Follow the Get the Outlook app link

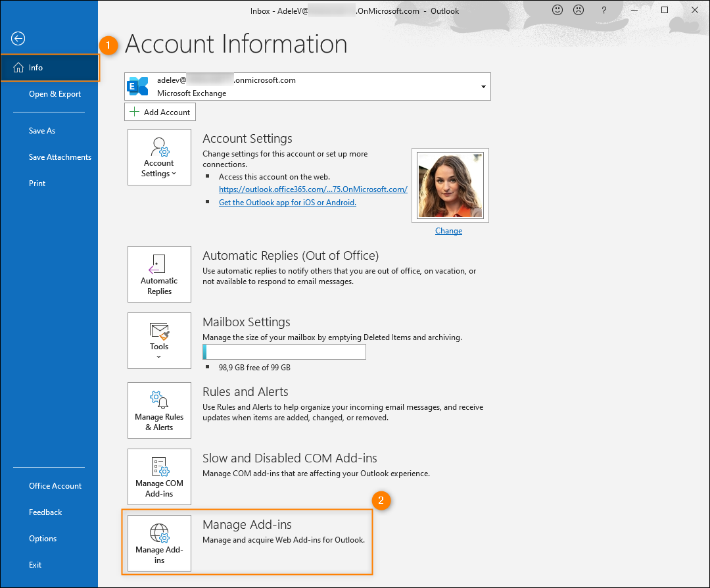[x=287, y=203]
